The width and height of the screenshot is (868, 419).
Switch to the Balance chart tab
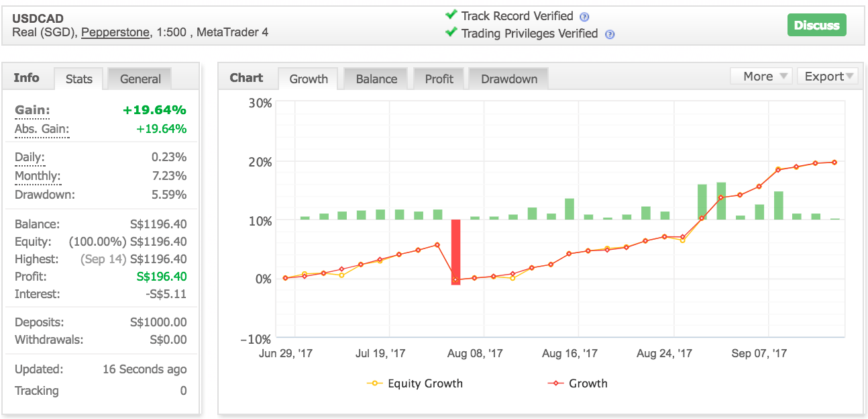pos(376,79)
